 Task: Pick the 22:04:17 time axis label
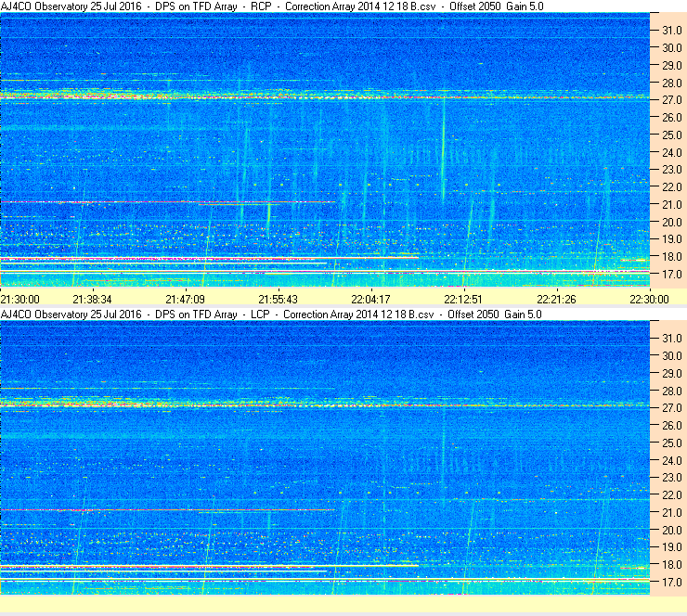(x=370, y=300)
